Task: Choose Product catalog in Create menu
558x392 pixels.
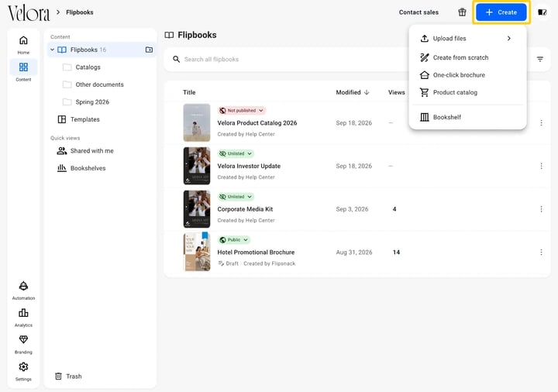Action: pos(467,92)
